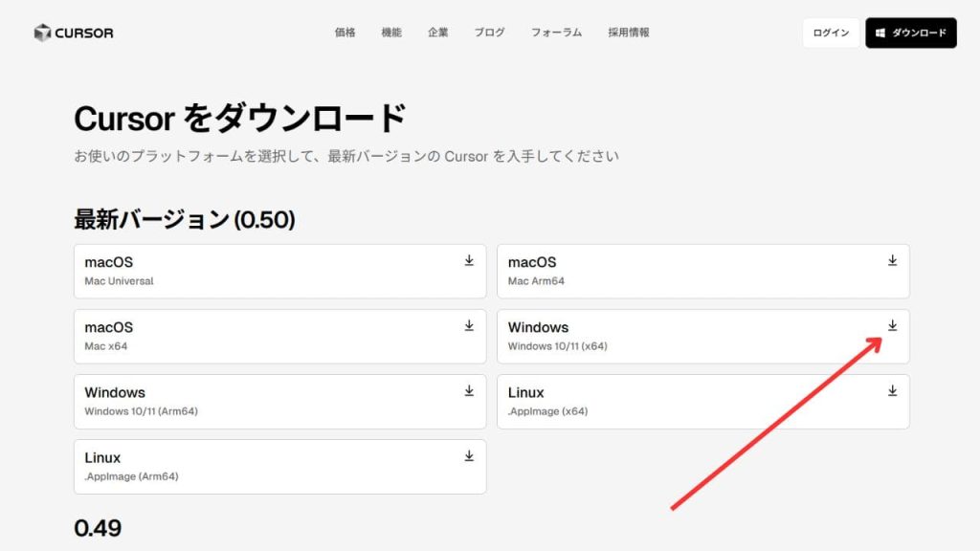Click the 'Mac x64' label

[105, 346]
